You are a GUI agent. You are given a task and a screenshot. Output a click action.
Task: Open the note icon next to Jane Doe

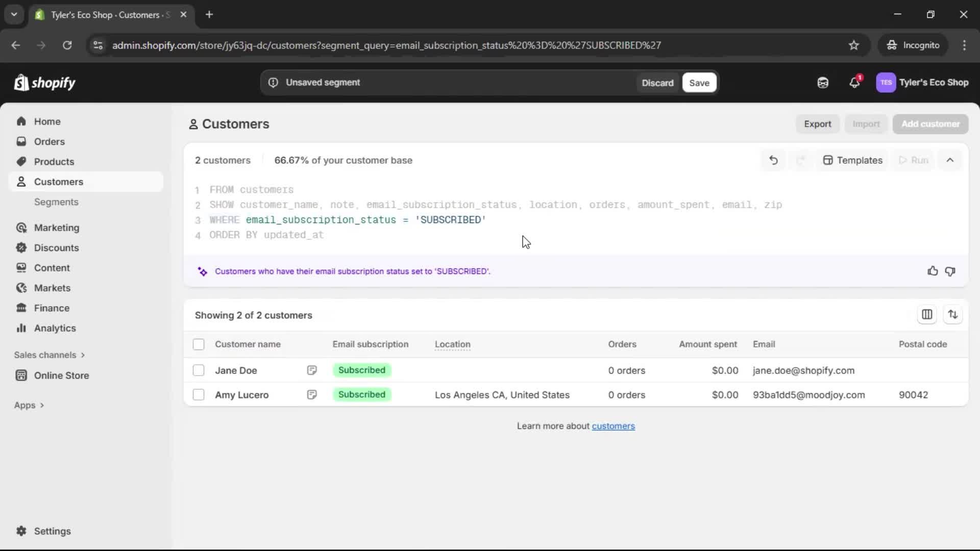tap(312, 370)
